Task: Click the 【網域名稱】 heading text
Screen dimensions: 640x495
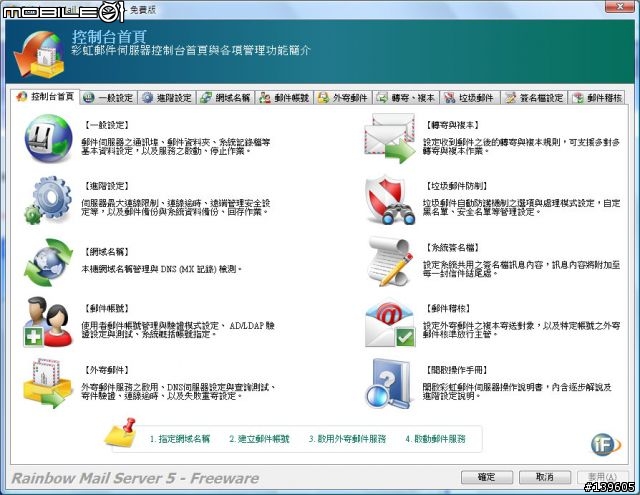Action: click(106, 252)
